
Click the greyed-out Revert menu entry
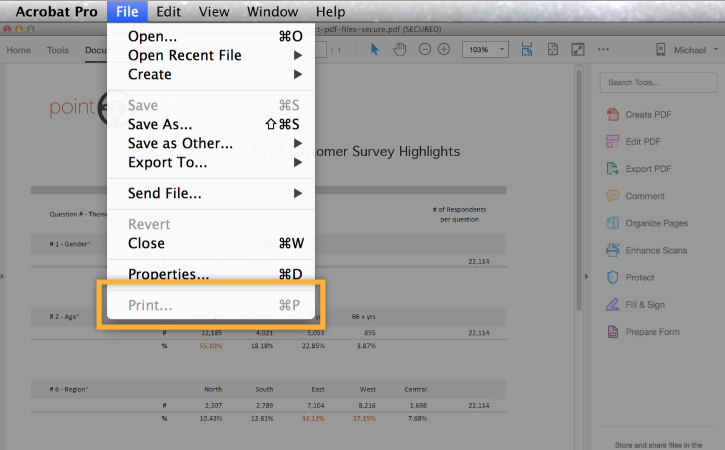(211, 224)
